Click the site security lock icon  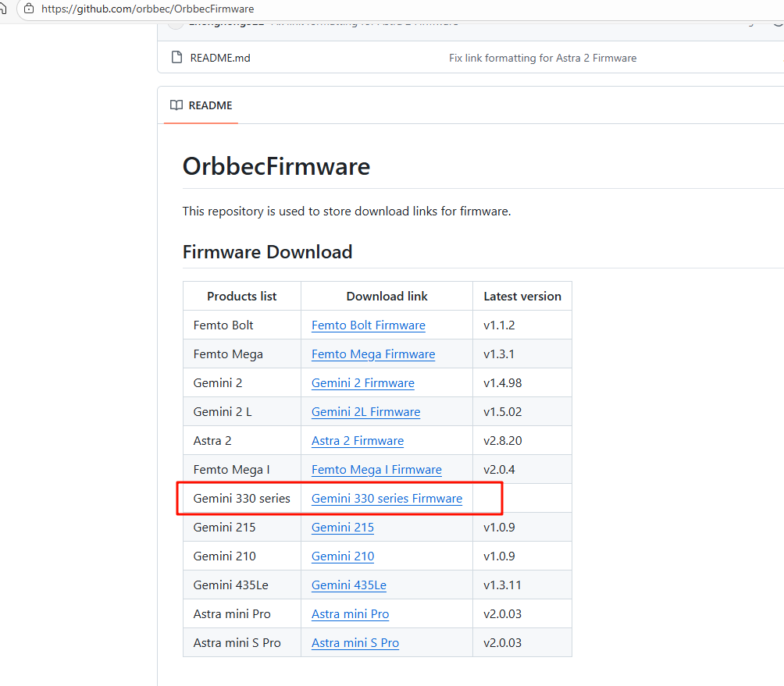pyautogui.click(x=29, y=9)
